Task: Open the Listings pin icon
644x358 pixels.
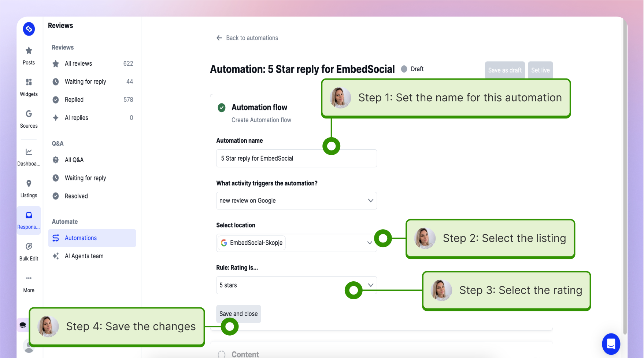Action: pyautogui.click(x=29, y=183)
